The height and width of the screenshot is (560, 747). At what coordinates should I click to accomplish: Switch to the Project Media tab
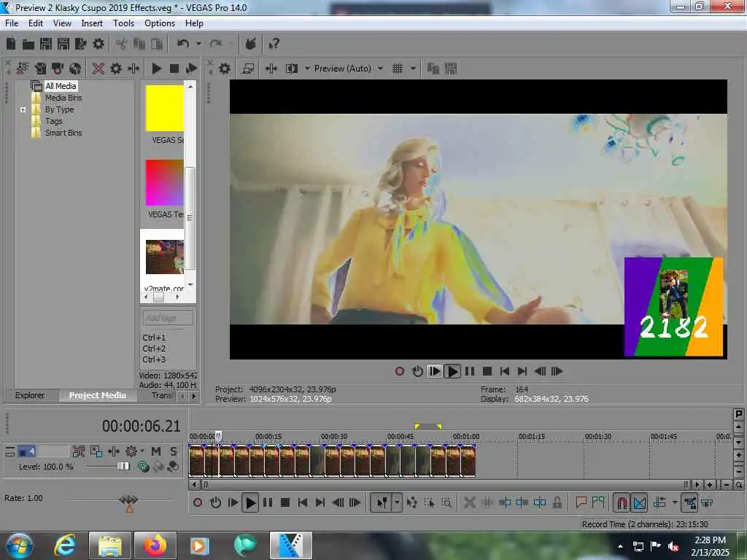tap(98, 395)
